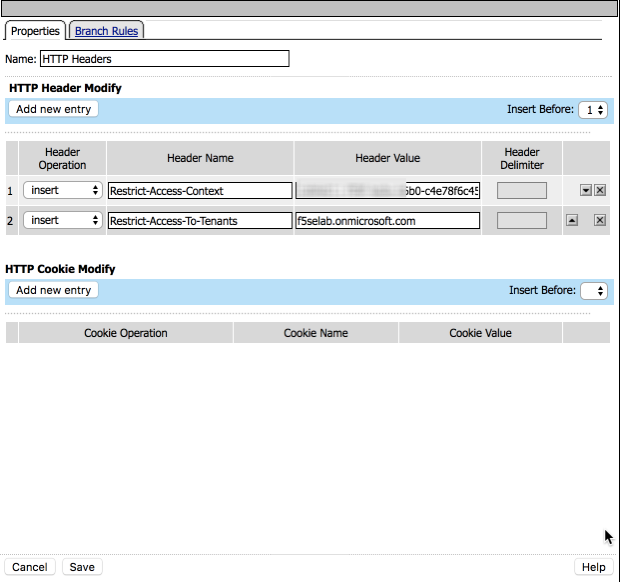The width and height of the screenshot is (620, 582).
Task: Click the Name field containing HTTP Headers
Action: pyautogui.click(x=164, y=59)
